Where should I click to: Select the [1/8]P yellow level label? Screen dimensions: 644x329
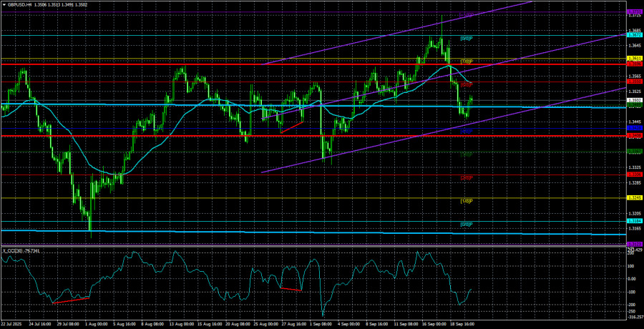point(465,201)
